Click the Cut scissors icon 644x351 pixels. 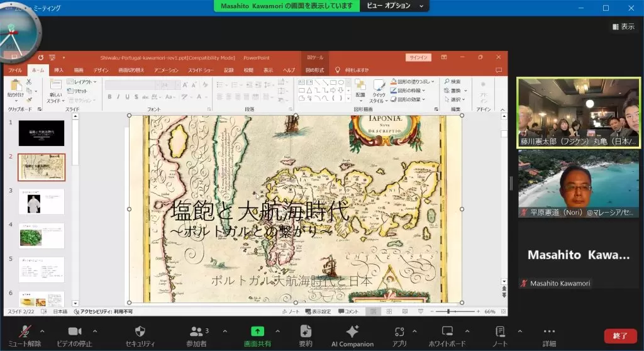(x=29, y=82)
